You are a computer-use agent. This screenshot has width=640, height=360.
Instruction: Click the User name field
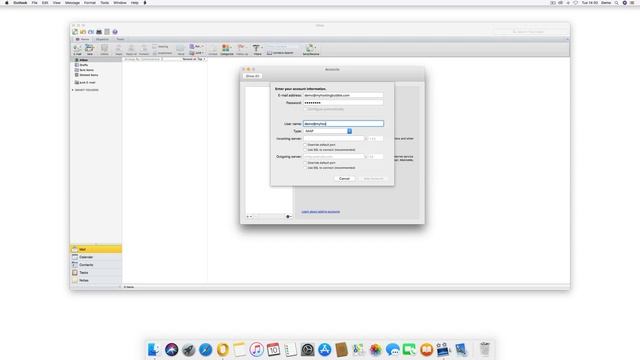[343, 123]
